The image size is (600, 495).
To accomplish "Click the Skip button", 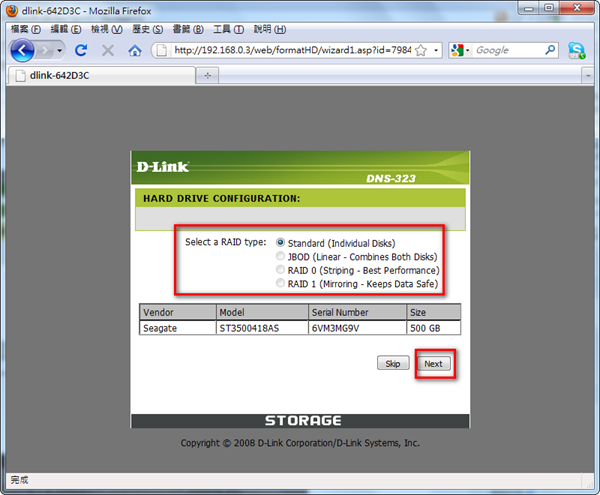I will (x=393, y=363).
